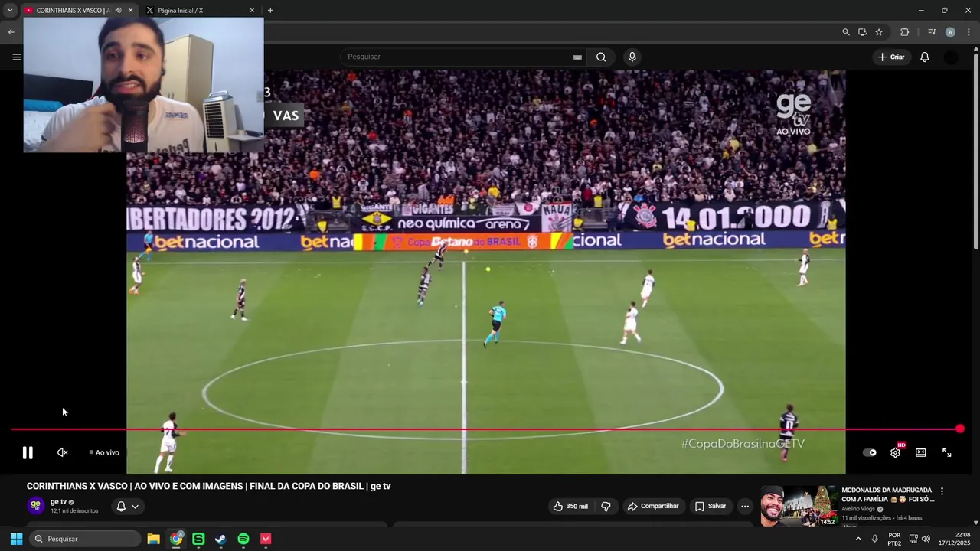Open the Chrome profile avatar
Viewport: 980px width, 551px height.
(950, 32)
